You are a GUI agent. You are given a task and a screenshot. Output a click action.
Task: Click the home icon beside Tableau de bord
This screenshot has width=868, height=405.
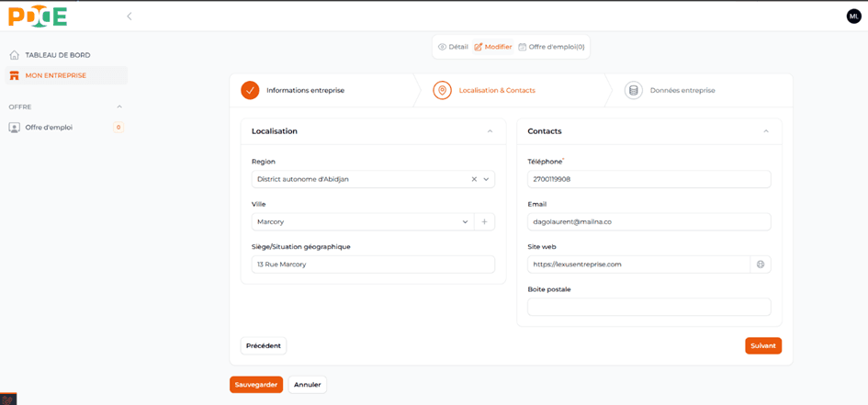[15, 55]
